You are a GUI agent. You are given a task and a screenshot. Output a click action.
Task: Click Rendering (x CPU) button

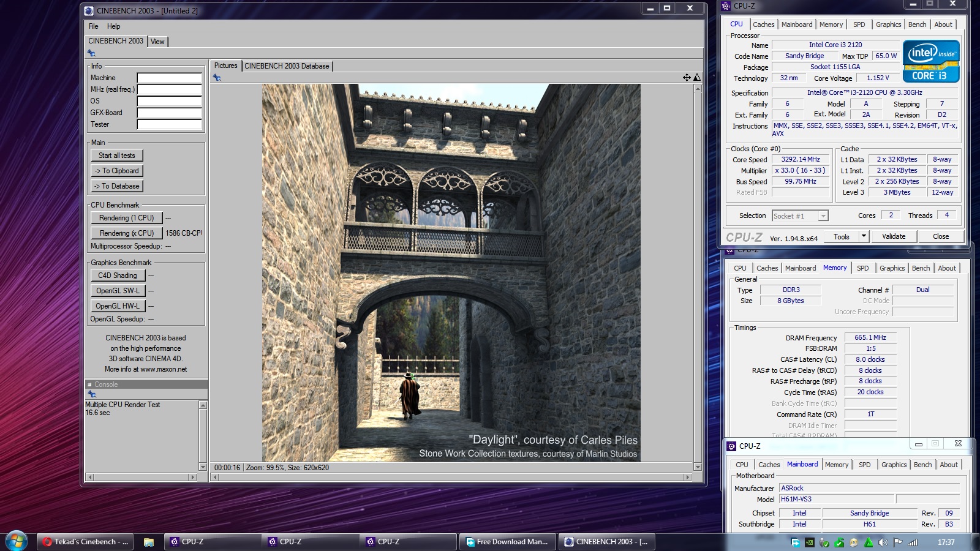pyautogui.click(x=127, y=233)
